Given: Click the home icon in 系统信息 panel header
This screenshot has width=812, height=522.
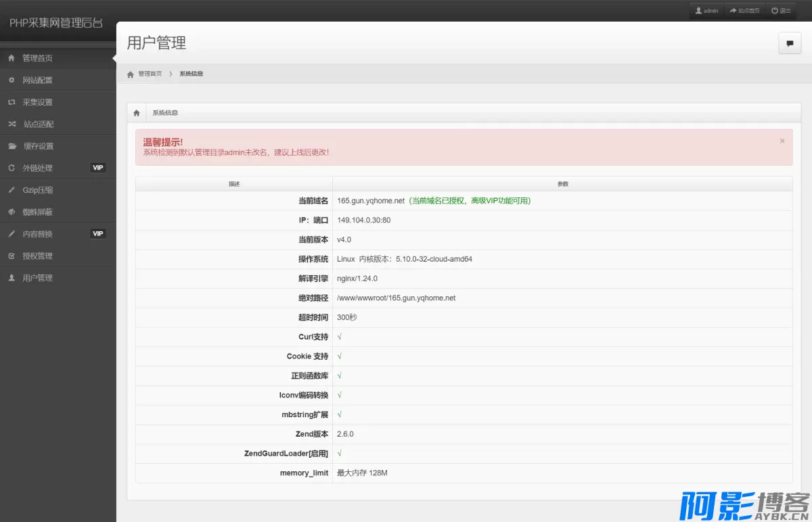Looking at the screenshot, I should [137, 113].
